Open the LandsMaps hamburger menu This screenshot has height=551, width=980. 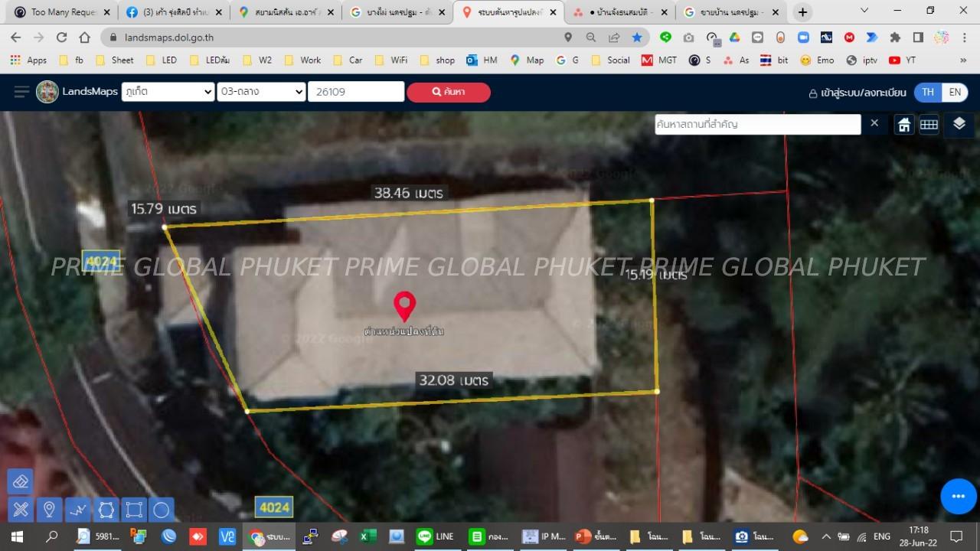(21, 92)
